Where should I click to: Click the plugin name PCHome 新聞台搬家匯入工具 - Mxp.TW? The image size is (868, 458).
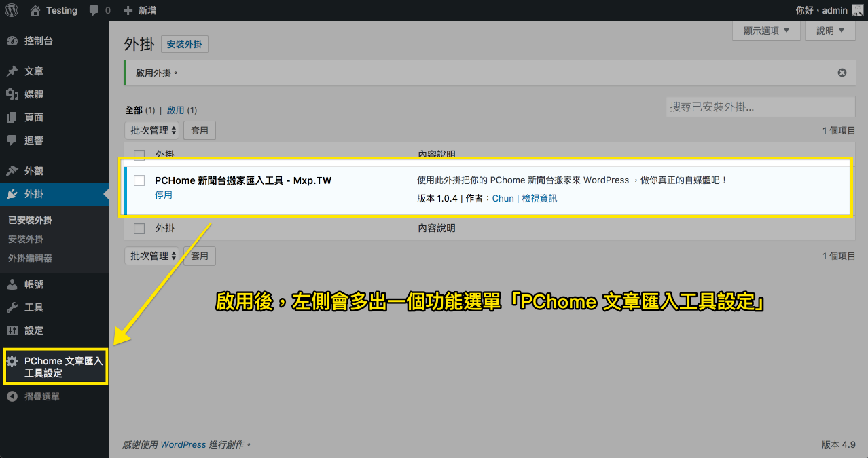[x=243, y=180]
